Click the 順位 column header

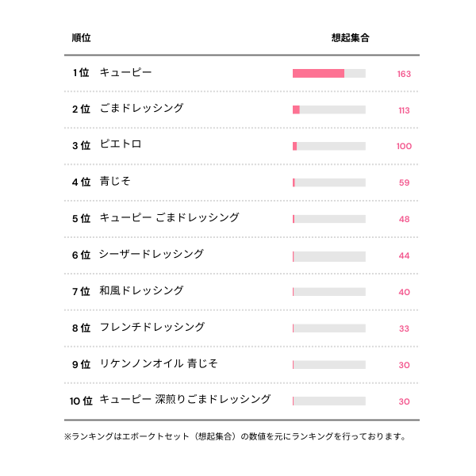coord(81,38)
